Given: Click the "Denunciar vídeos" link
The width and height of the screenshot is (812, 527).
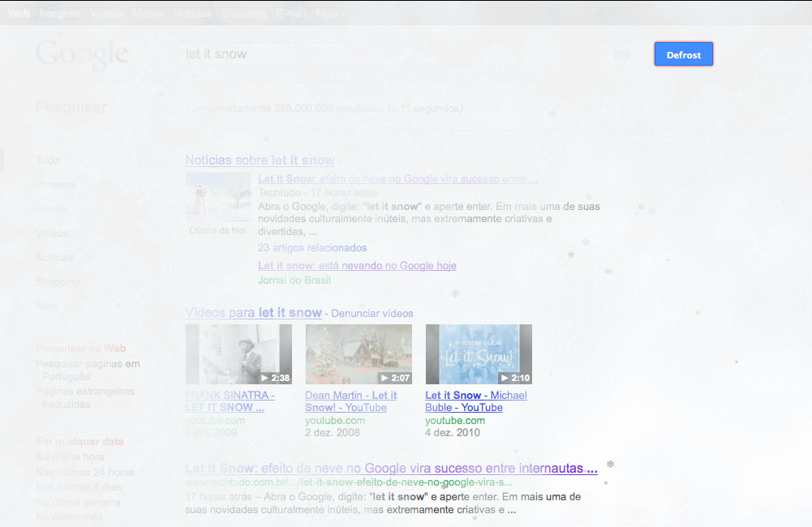Looking at the screenshot, I should click(x=372, y=314).
